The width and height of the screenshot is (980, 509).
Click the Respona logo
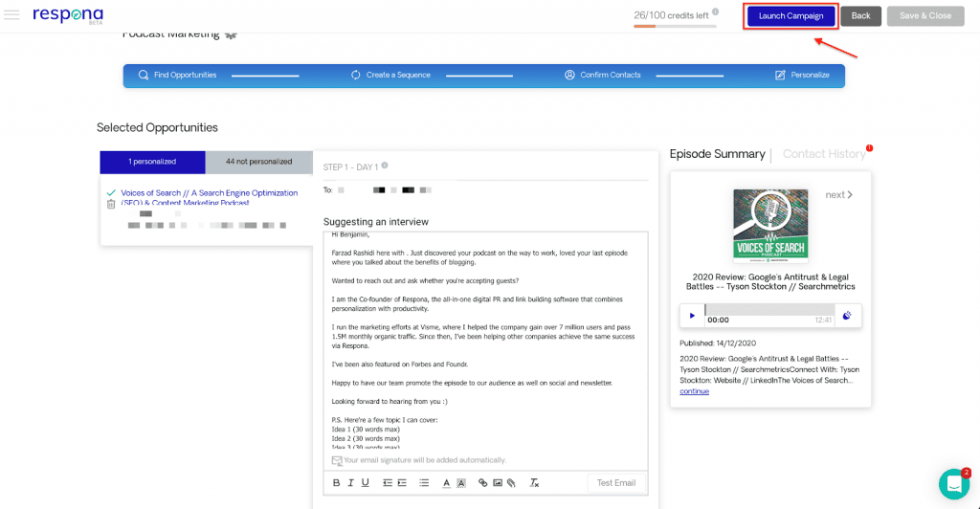click(x=68, y=15)
